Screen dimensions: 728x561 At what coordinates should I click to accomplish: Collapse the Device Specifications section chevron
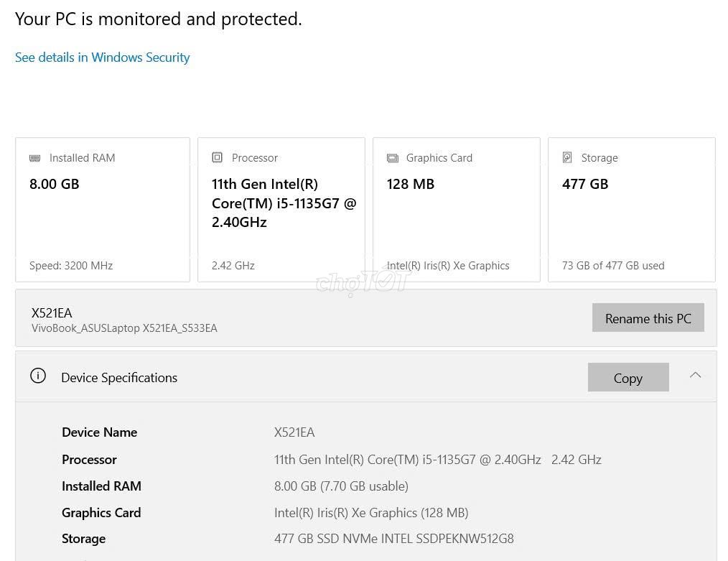[695, 375]
